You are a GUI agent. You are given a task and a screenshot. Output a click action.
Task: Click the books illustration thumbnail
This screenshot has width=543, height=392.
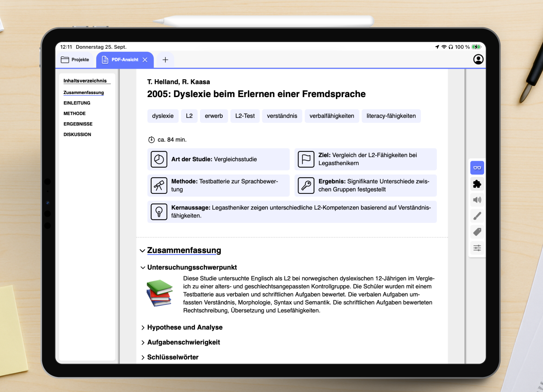160,293
